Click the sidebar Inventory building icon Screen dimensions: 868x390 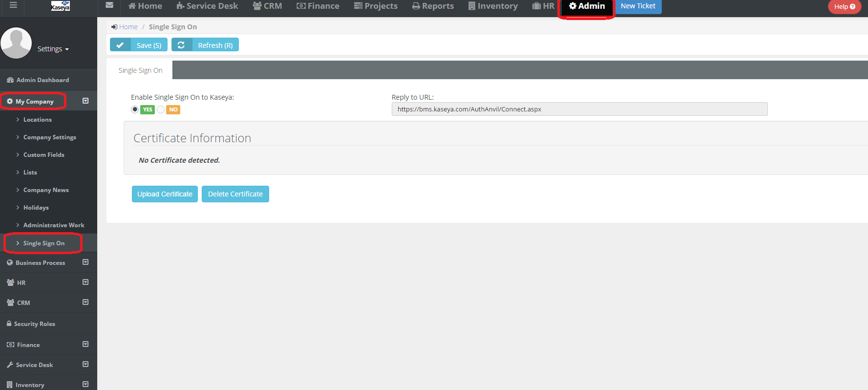click(9, 385)
